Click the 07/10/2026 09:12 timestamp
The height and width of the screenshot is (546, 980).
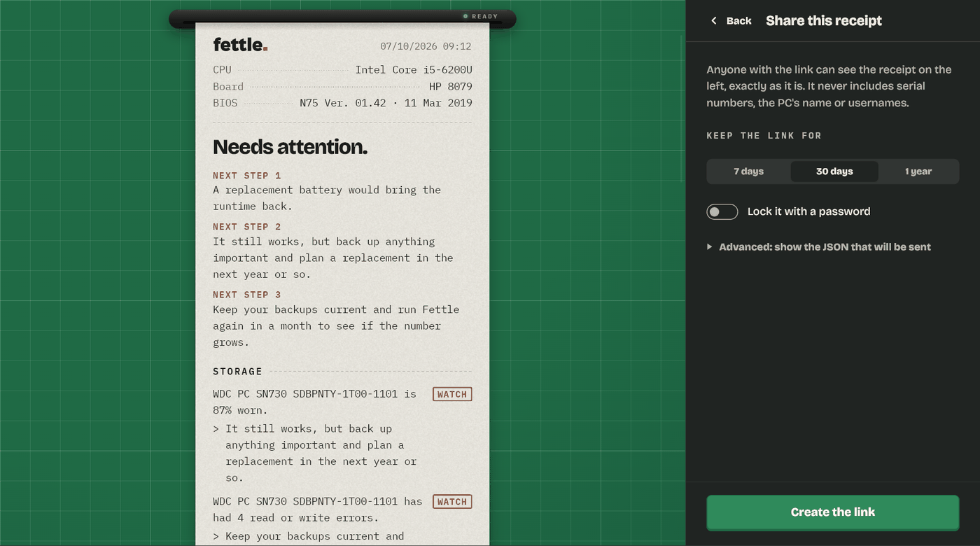tap(426, 46)
